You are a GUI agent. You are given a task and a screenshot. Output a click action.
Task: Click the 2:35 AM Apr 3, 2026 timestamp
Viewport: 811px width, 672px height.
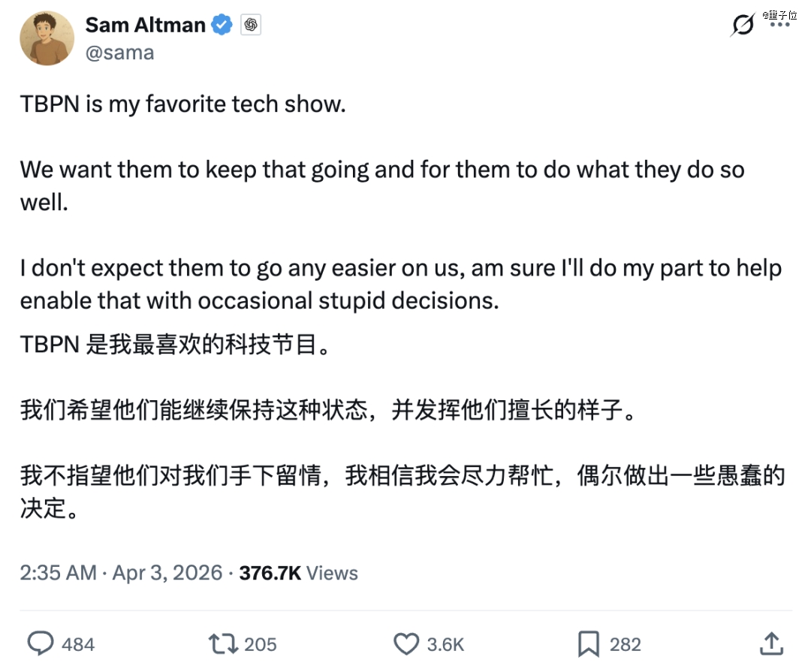(122, 573)
